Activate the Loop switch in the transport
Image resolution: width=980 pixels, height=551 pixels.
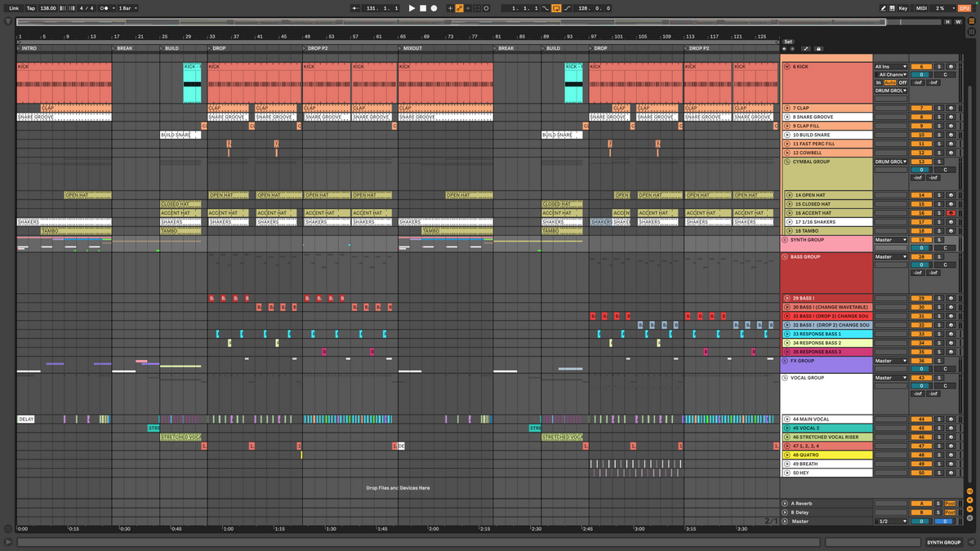click(557, 7)
